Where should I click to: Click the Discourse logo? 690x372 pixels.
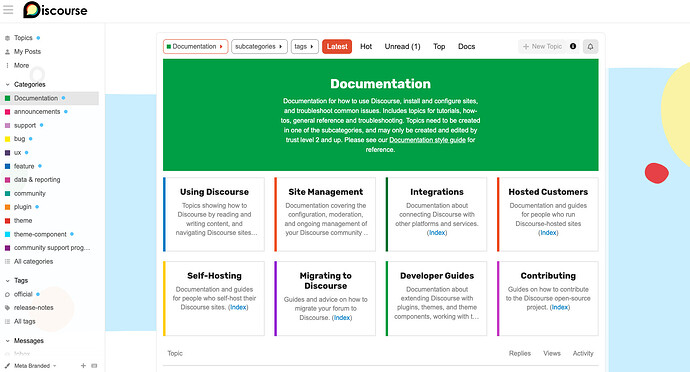click(55, 10)
